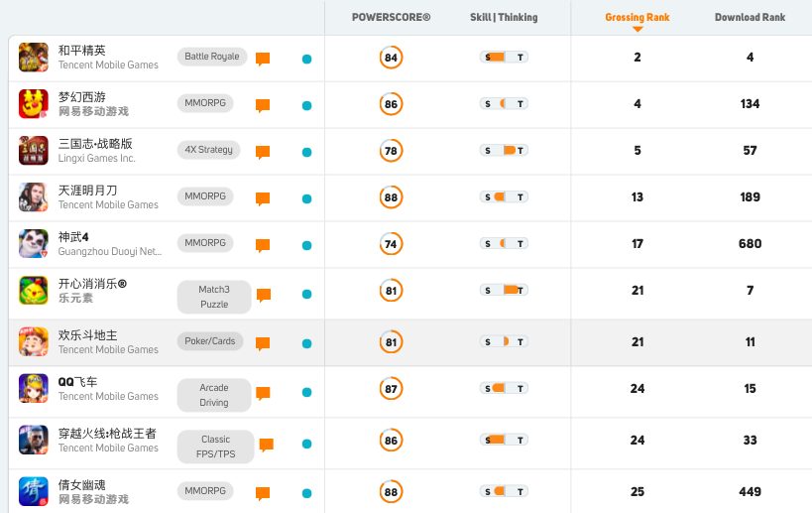This screenshot has width=812, height=513.
Task: Click the comment bubble in the 神武4 row
Action: 263,246
